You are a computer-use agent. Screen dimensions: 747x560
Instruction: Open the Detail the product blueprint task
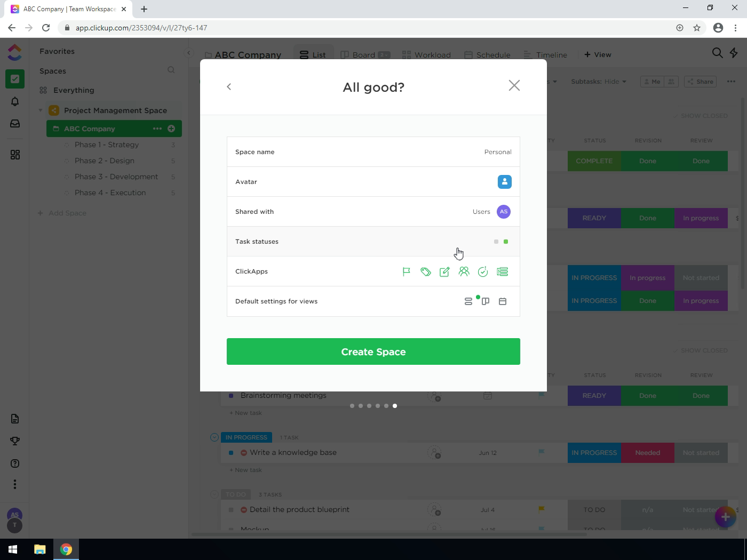299,509
